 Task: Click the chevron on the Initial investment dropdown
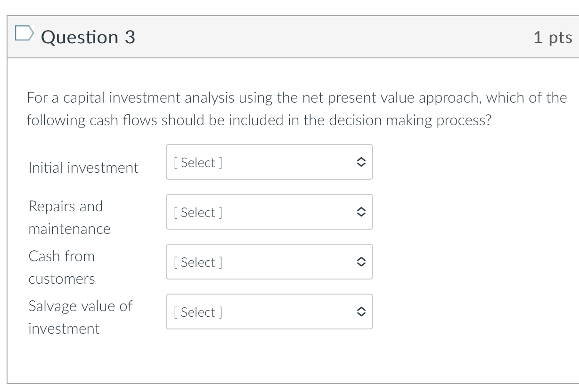361,162
